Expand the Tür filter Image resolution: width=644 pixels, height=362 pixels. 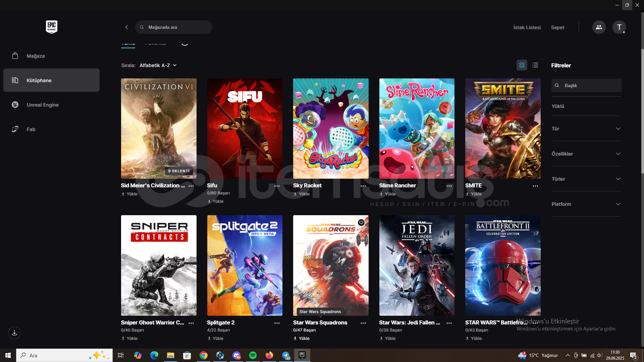pos(586,129)
